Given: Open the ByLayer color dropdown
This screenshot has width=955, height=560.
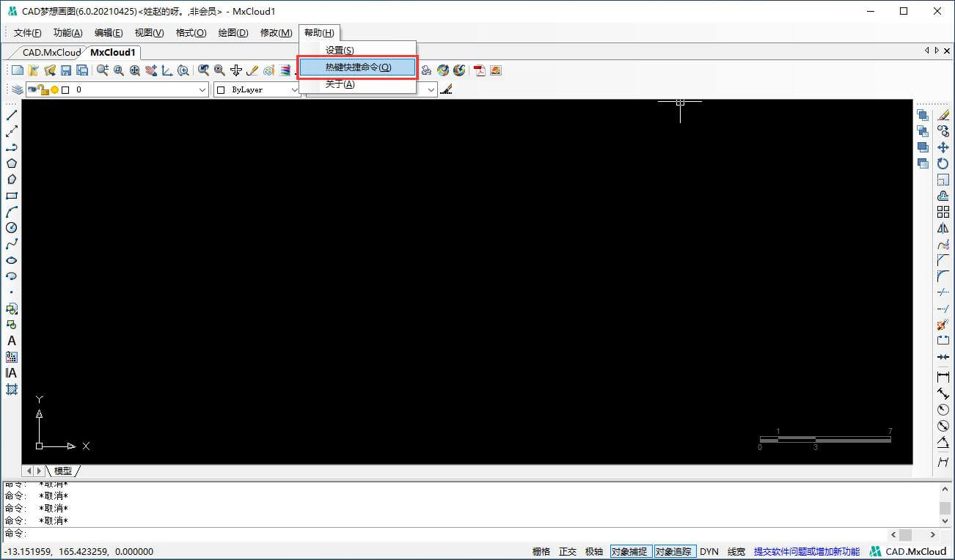Looking at the screenshot, I should point(294,89).
